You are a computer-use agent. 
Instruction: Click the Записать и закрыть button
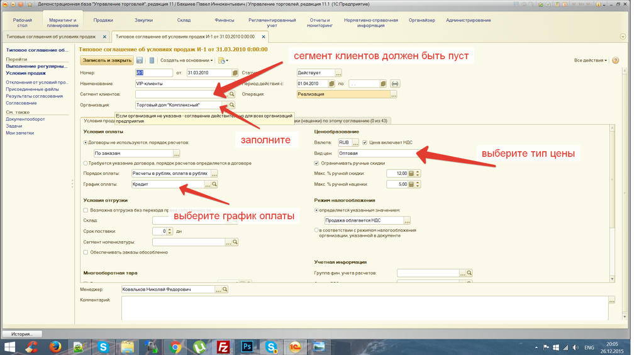107,60
